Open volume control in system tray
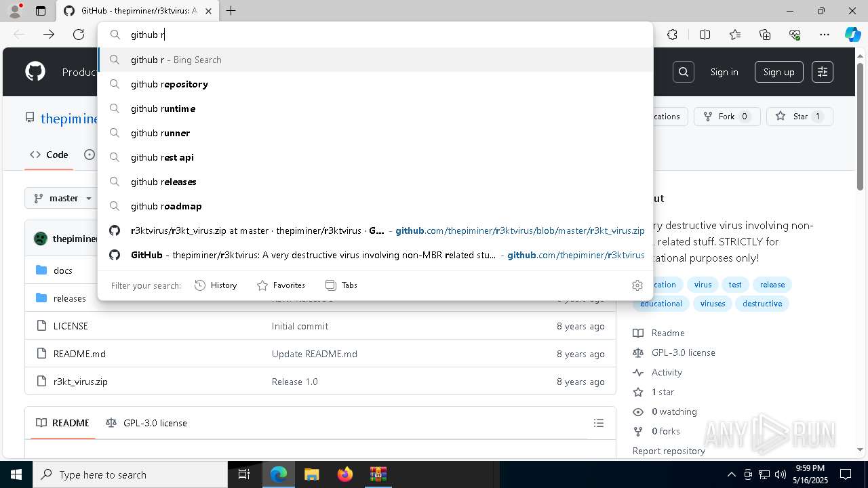This screenshot has width=868, height=488. click(x=781, y=474)
